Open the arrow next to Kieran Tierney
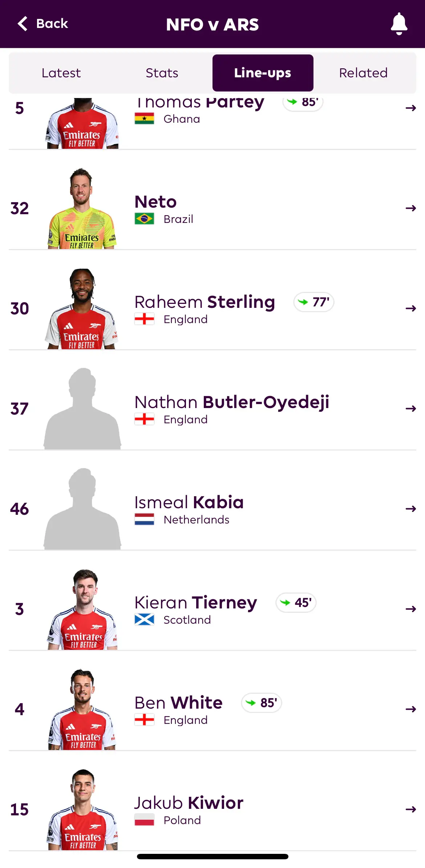 click(410, 609)
